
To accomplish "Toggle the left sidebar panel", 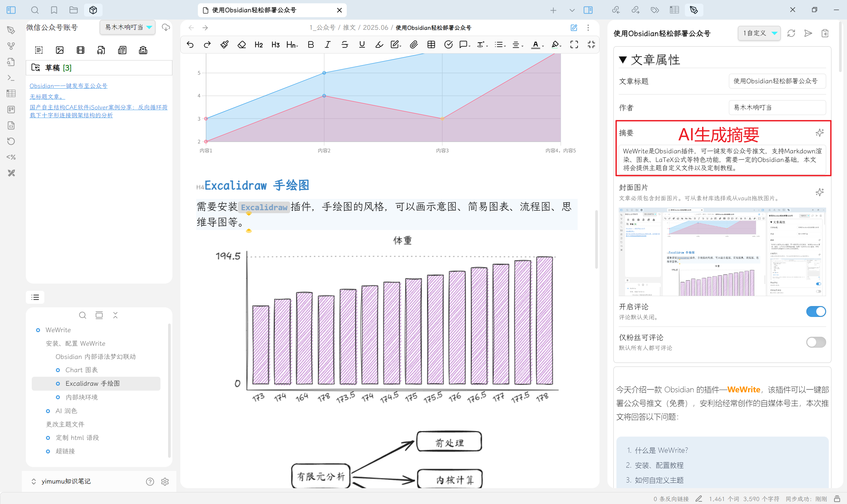I will [11, 10].
